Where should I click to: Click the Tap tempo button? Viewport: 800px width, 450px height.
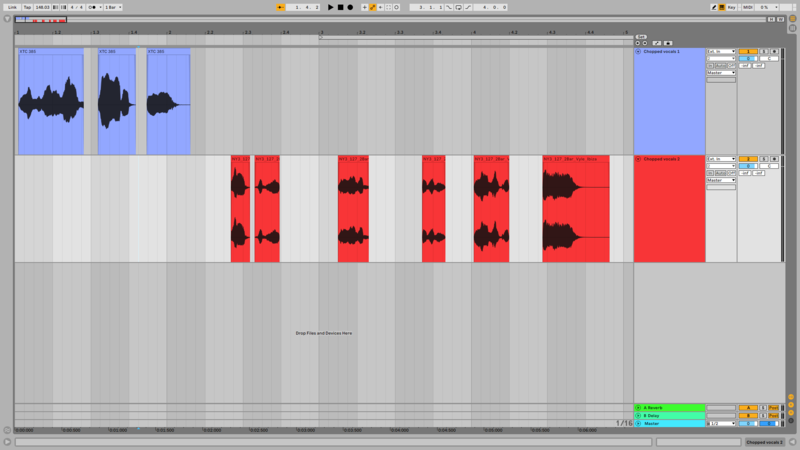[x=27, y=7]
